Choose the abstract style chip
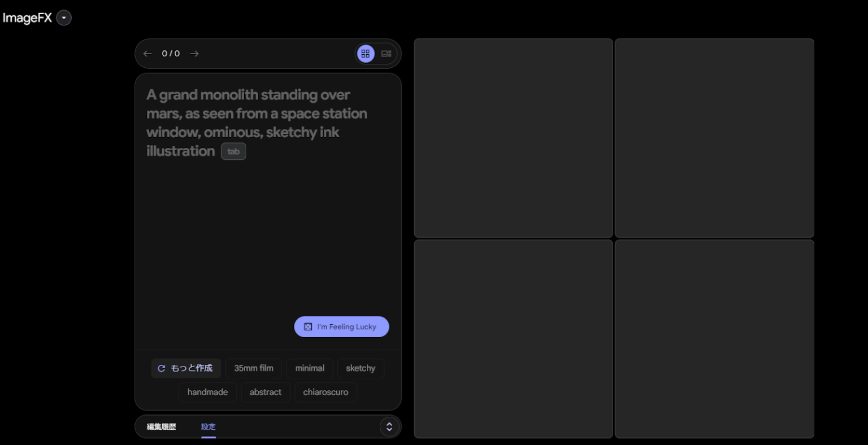Screen dimensions: 868x445 coord(266,392)
